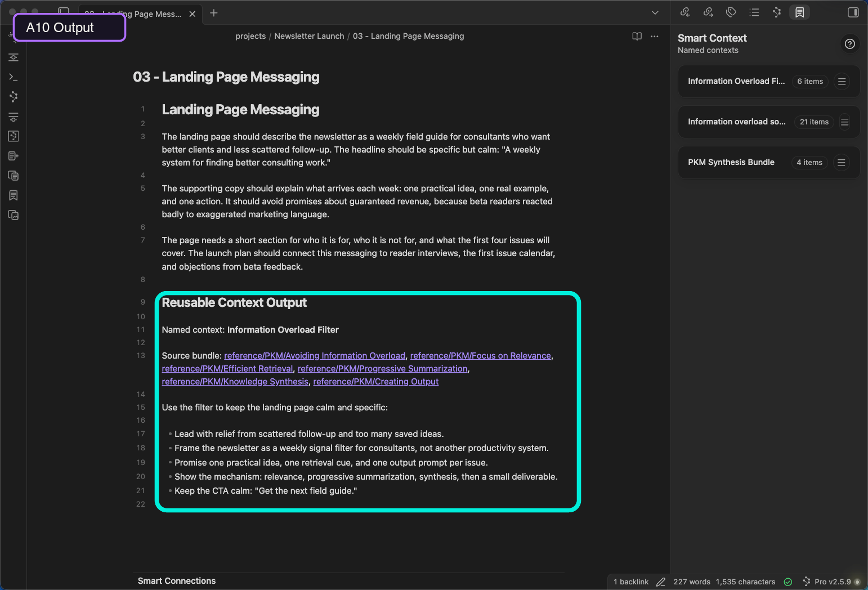Click the add-note ribbon icon
This screenshot has height=590, width=868.
point(14,156)
